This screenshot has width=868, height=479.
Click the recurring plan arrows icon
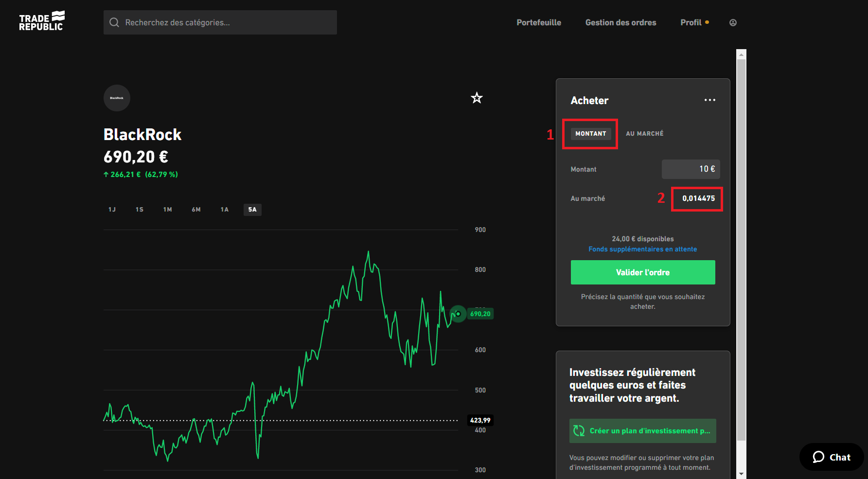click(x=579, y=431)
